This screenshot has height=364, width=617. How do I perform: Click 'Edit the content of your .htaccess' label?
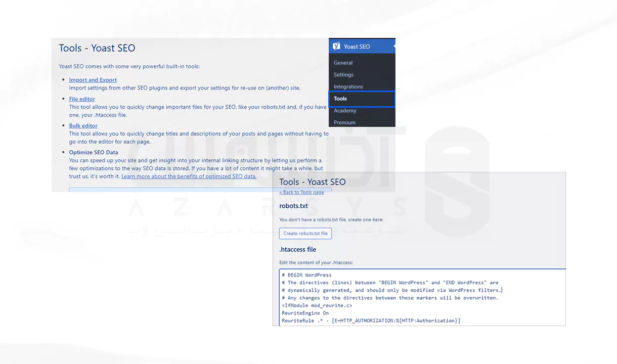click(316, 262)
